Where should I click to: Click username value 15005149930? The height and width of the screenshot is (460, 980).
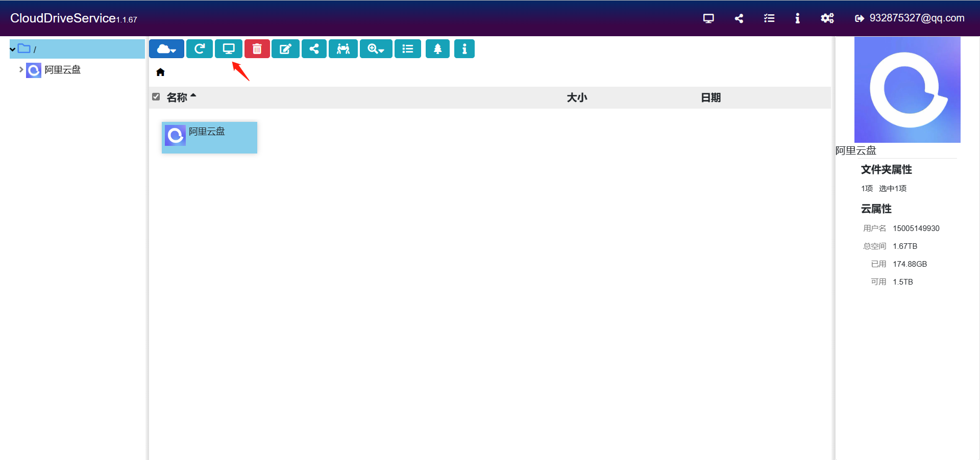(x=916, y=228)
